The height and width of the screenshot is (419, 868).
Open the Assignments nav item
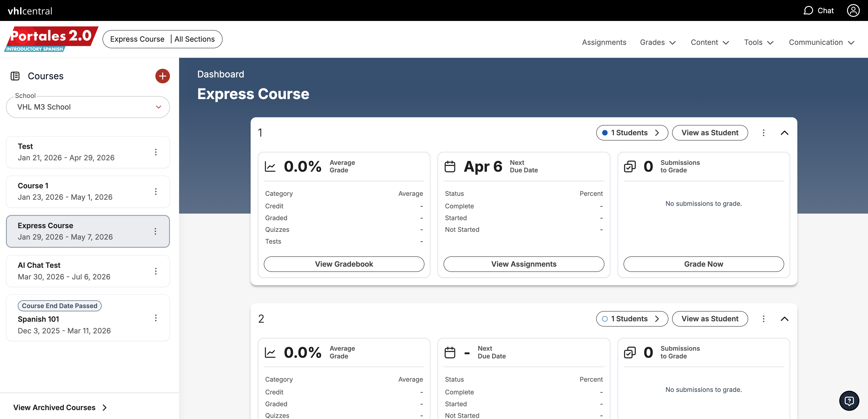tap(604, 42)
